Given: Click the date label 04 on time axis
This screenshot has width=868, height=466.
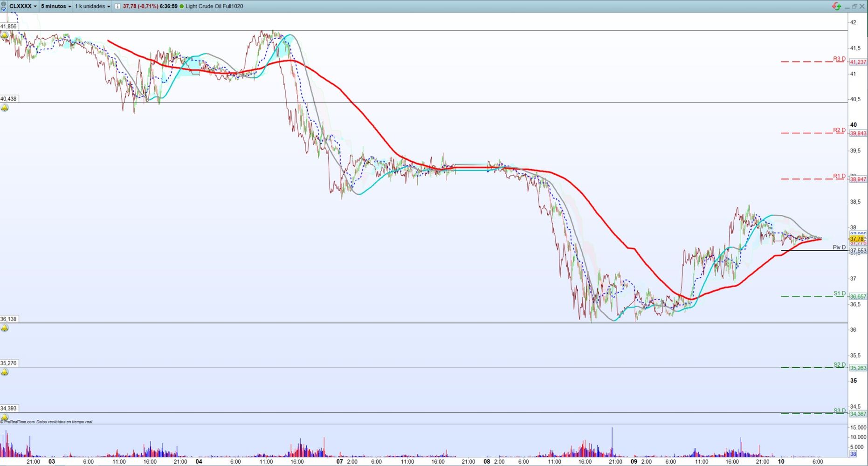Looking at the screenshot, I should (199, 462).
